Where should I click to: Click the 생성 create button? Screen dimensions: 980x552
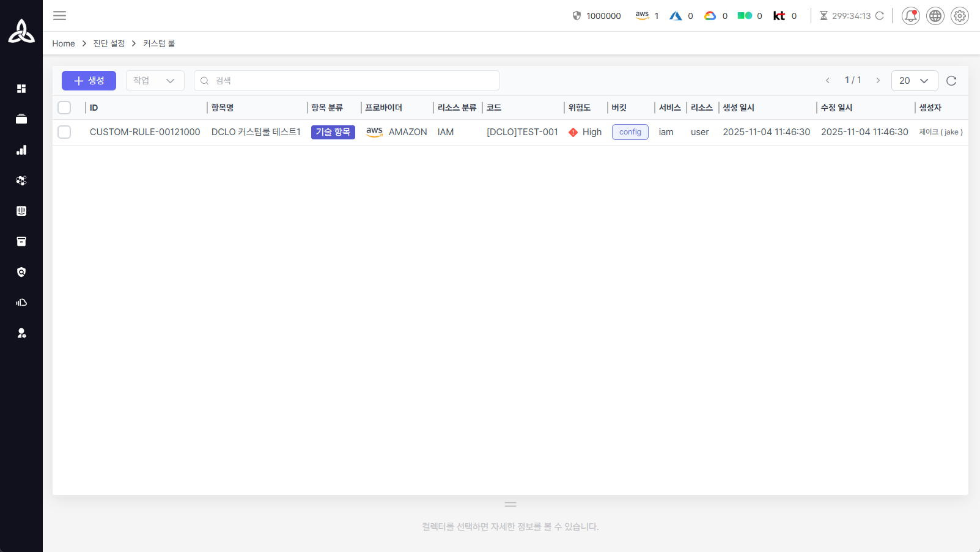tap(89, 81)
